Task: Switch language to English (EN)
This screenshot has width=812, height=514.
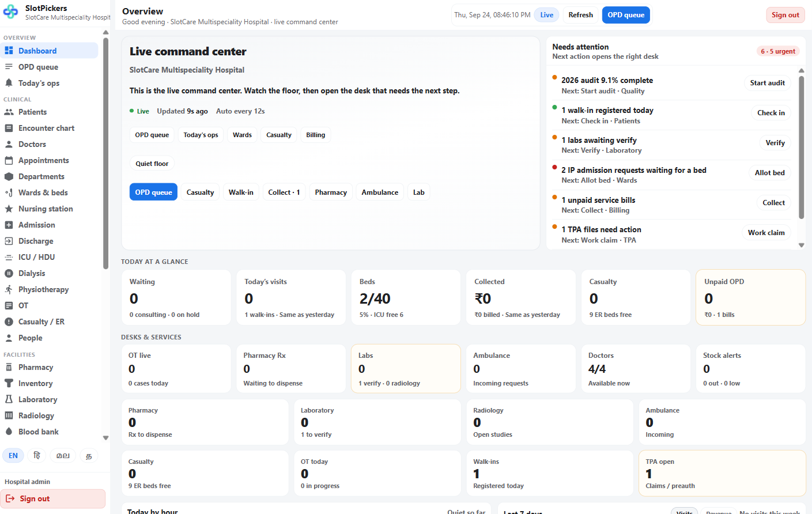Action: (x=13, y=455)
